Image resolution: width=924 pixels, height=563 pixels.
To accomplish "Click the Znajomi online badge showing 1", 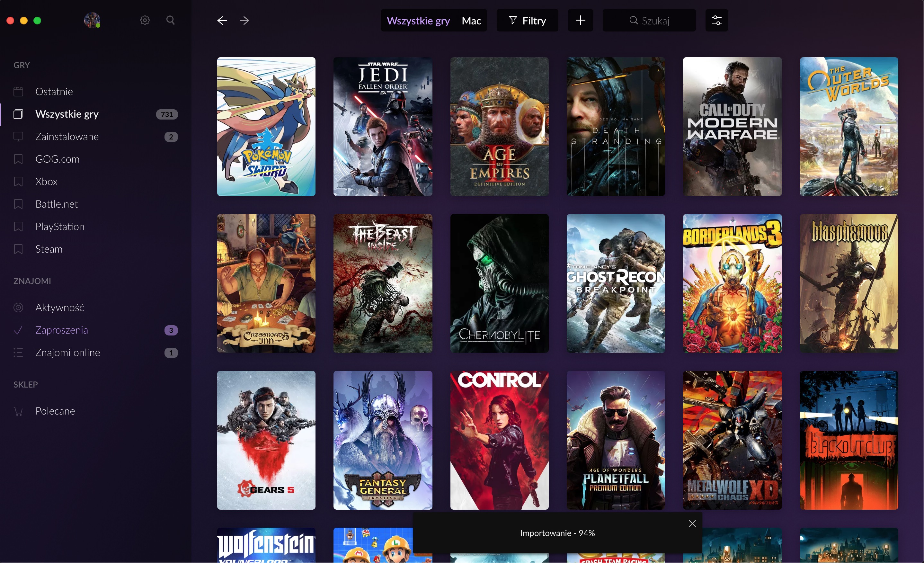I will [171, 353].
